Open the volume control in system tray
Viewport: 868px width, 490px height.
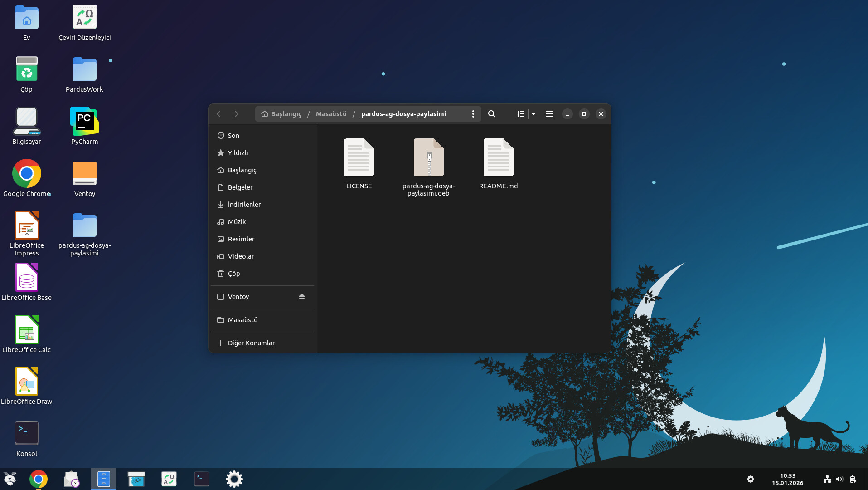pyautogui.click(x=839, y=479)
